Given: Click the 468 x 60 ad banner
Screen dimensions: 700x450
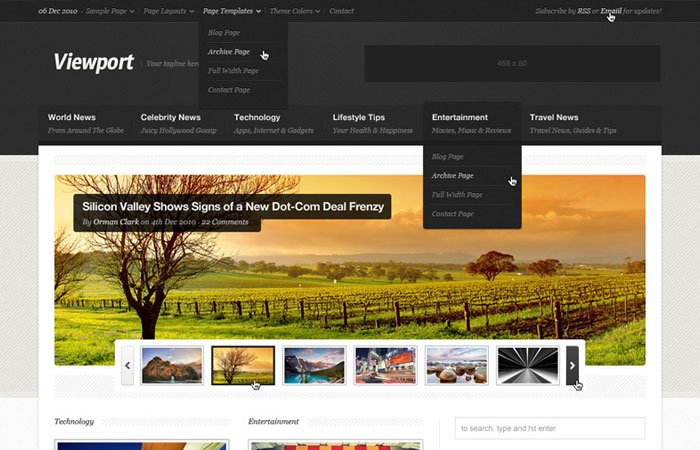Looking at the screenshot, I should [512, 63].
